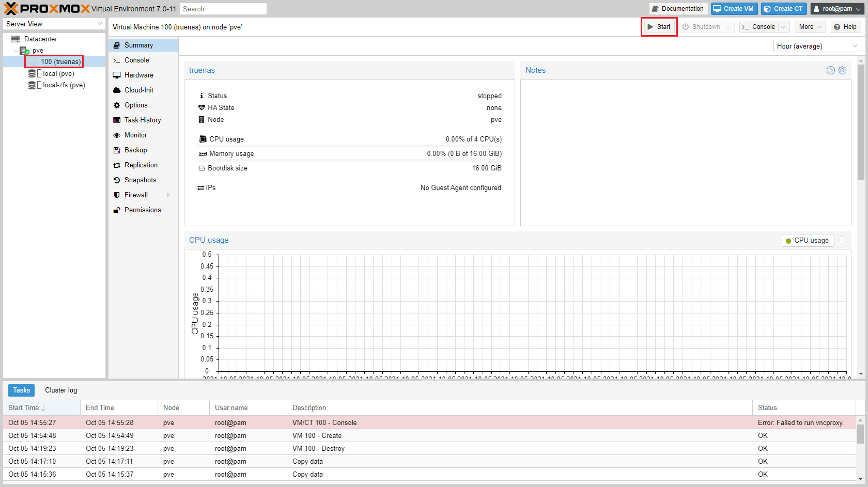Viewport: 868px width, 487px height.
Task: Open the root@pam user menu
Action: pos(837,9)
